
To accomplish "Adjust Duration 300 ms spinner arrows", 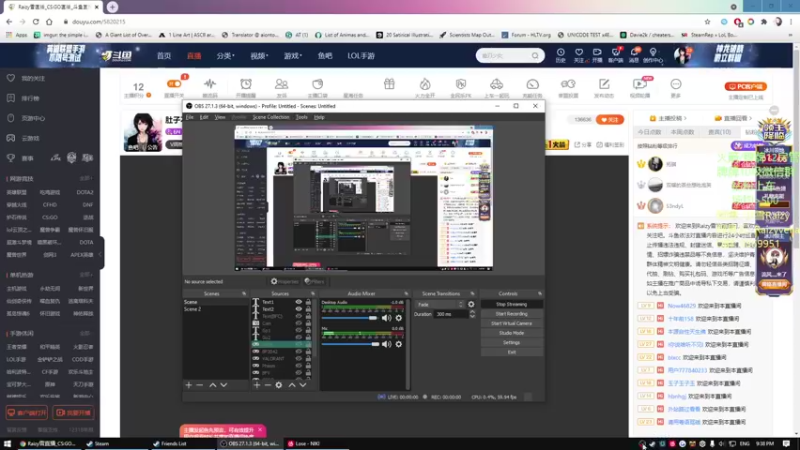I will pos(472,314).
